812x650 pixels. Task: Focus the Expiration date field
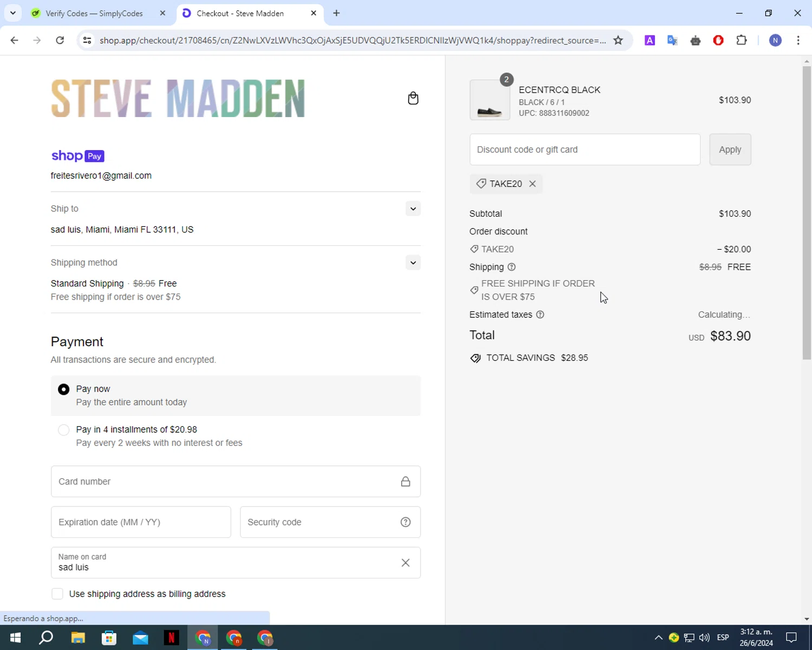click(x=141, y=522)
